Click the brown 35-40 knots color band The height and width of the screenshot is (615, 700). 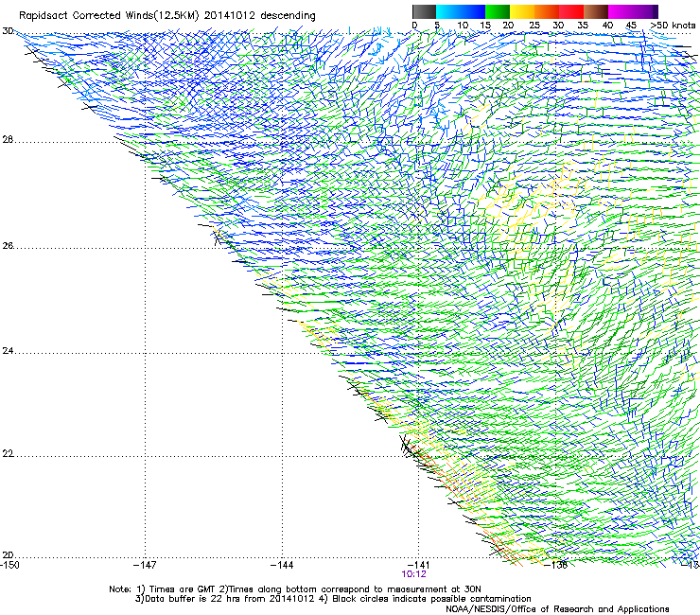coord(596,11)
